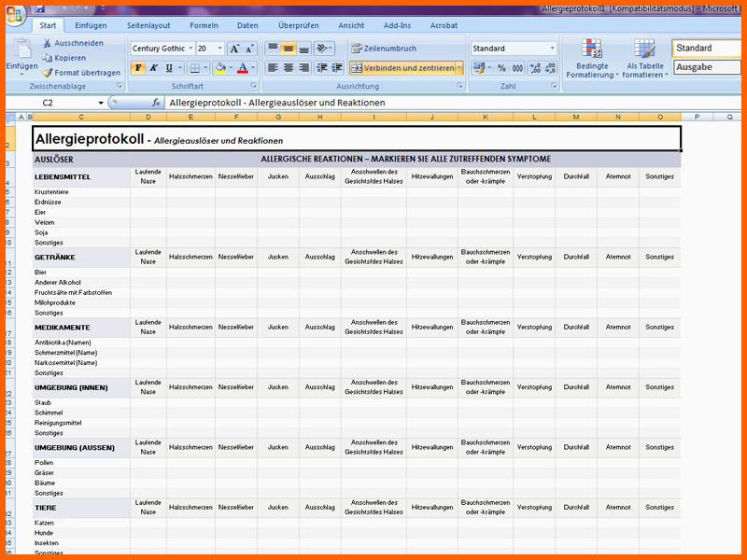Switch to the Formeln ribbon tab
The image size is (747, 560).
click(x=204, y=26)
